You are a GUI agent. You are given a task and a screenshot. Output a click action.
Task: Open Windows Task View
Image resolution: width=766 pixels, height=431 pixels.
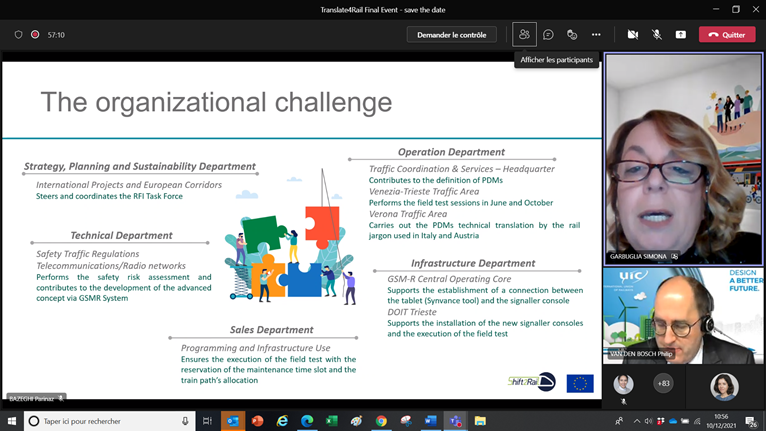tap(207, 421)
